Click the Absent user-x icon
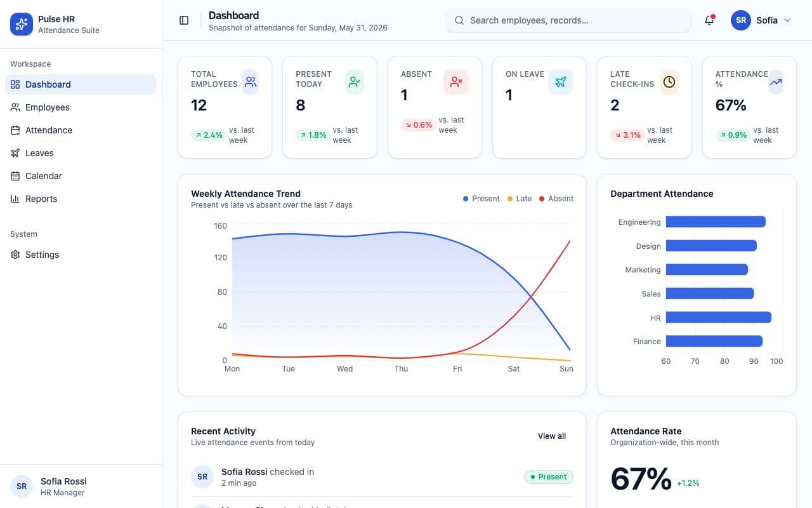Viewport: 812px width, 508px height. point(456,82)
